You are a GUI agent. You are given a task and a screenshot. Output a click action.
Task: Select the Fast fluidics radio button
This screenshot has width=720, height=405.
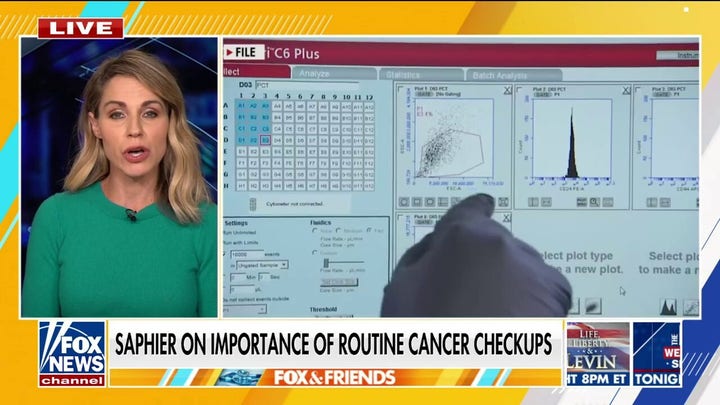[x=369, y=231]
